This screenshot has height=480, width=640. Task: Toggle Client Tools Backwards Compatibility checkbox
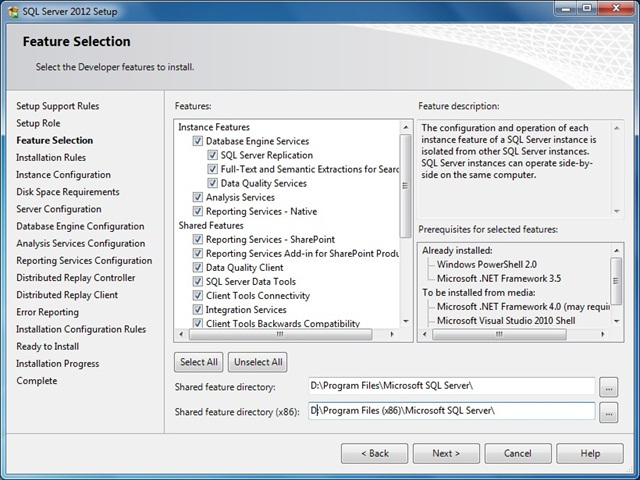[x=198, y=323]
